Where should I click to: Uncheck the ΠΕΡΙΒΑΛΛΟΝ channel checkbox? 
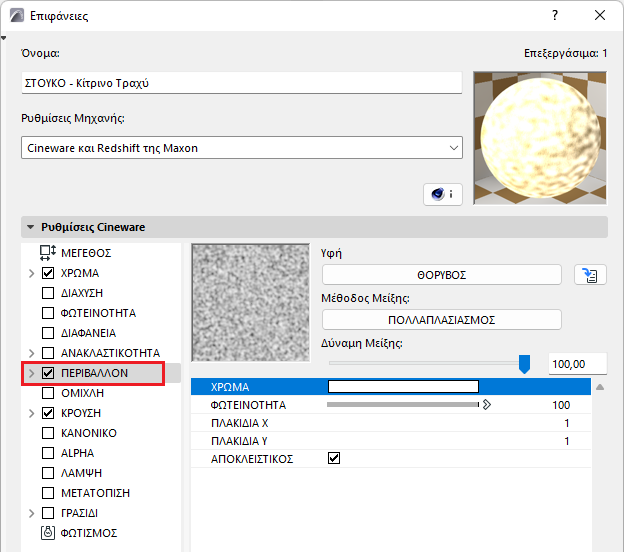[x=48, y=373]
